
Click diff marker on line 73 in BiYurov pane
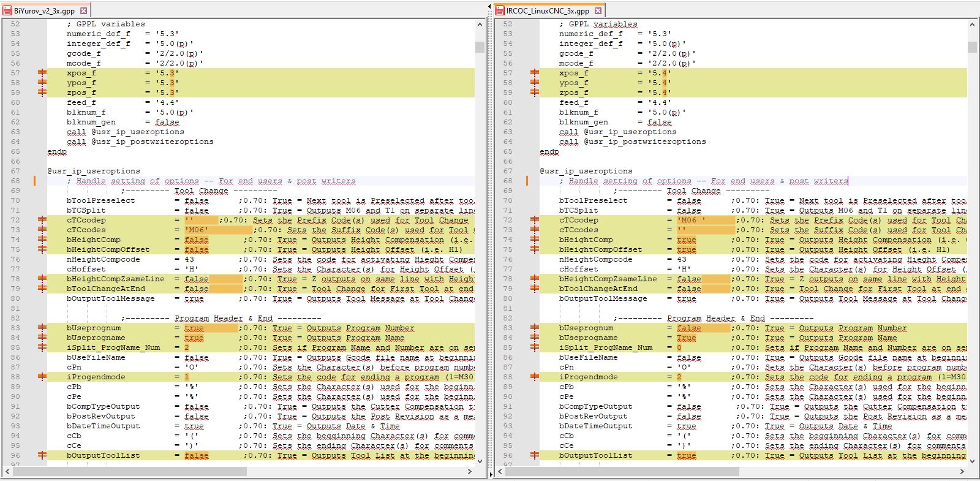[x=42, y=230]
